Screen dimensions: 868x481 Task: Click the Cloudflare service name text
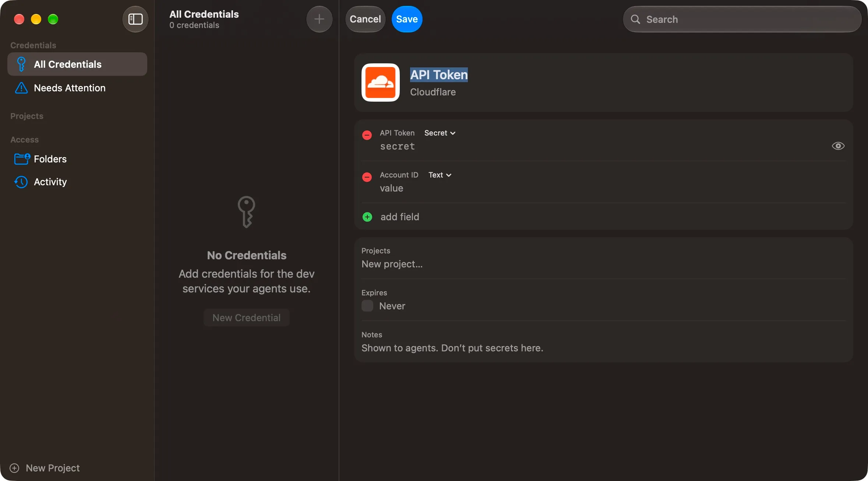[x=433, y=92]
